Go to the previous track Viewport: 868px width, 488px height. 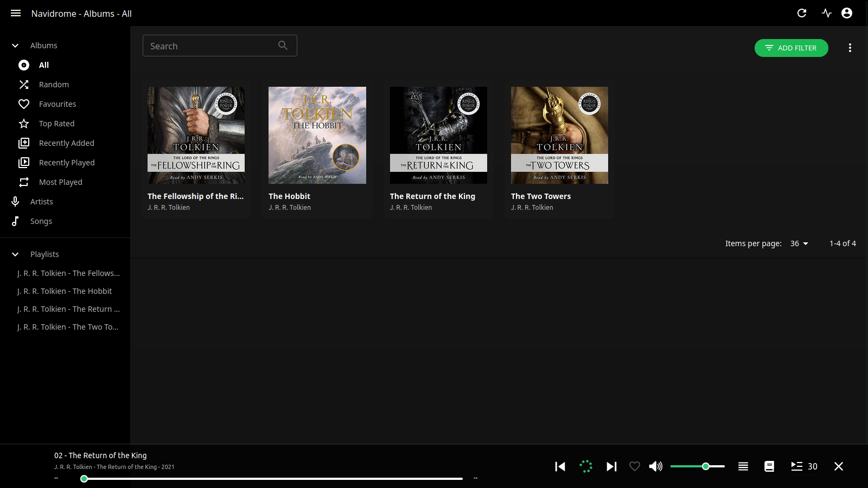tap(560, 466)
